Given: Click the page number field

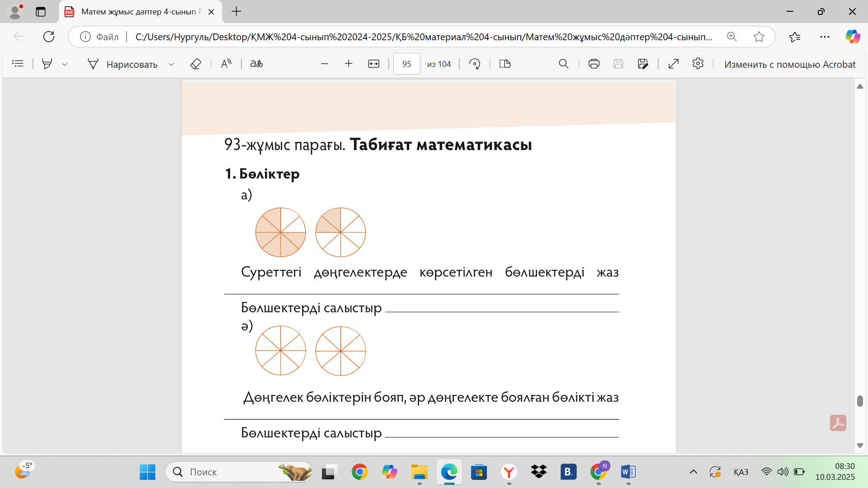Looking at the screenshot, I should tap(406, 64).
